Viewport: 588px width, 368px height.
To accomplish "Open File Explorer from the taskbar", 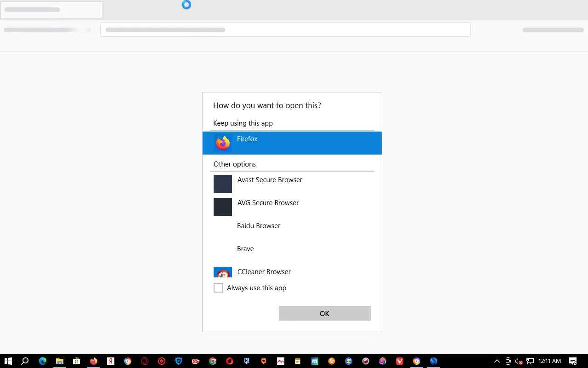I will (x=59, y=361).
